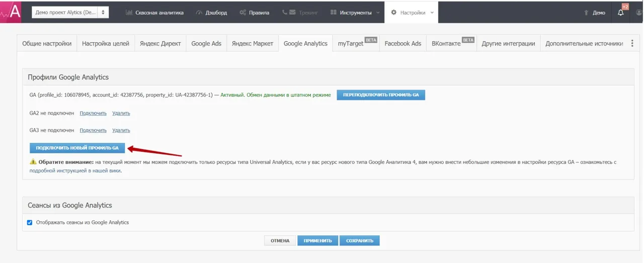The image size is (644, 263).
Task: Toggle Отображать сеансы из Google Analytics checkbox
Action: [x=30, y=222]
